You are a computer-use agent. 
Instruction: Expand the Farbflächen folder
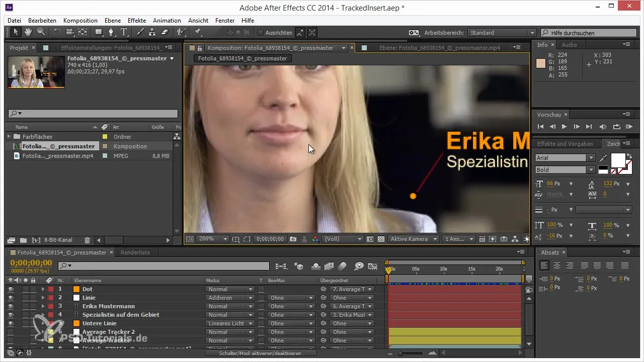click(9, 136)
